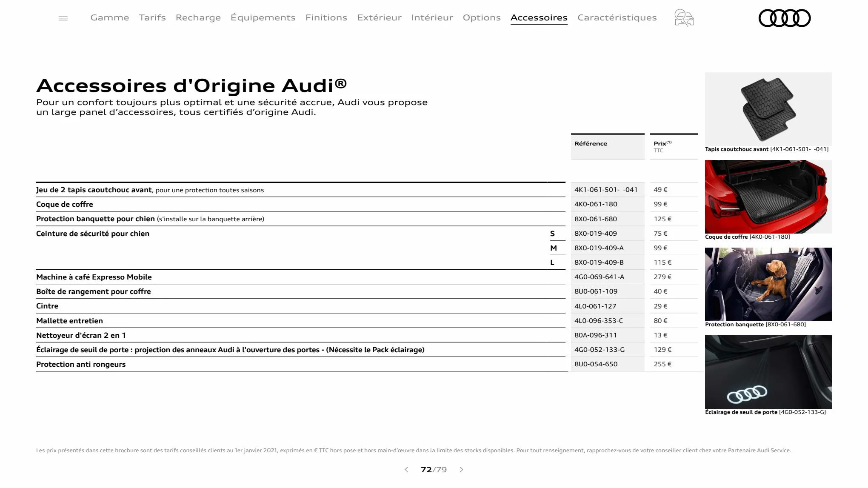Click the 'Cintre' row label
The height and width of the screenshot is (488, 868).
click(x=47, y=306)
